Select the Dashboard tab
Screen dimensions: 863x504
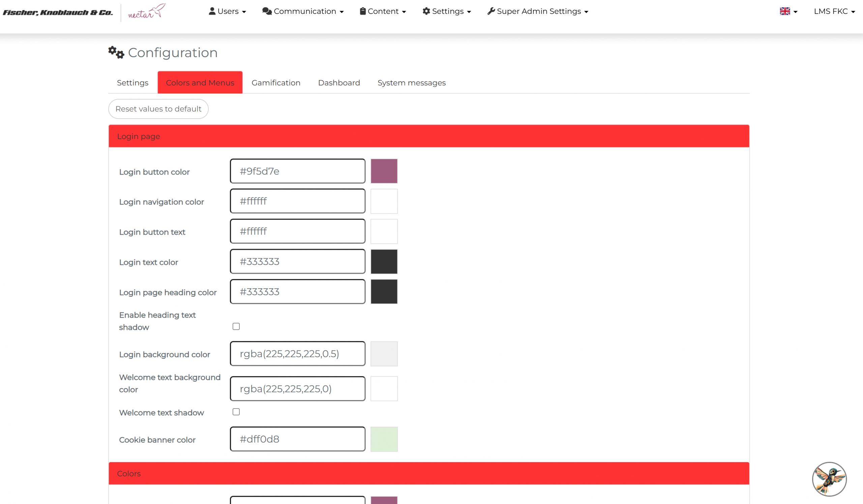click(x=339, y=83)
